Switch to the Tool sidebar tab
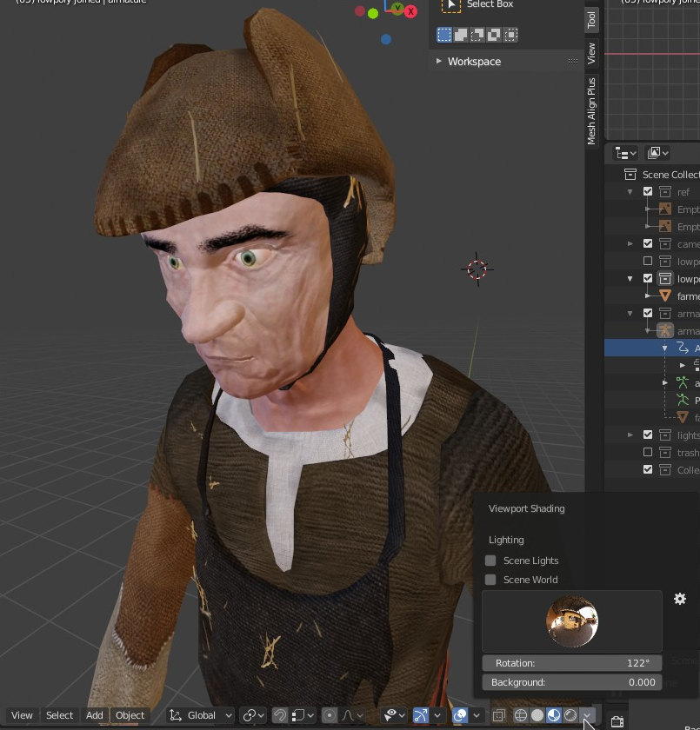700x730 pixels. (x=591, y=19)
